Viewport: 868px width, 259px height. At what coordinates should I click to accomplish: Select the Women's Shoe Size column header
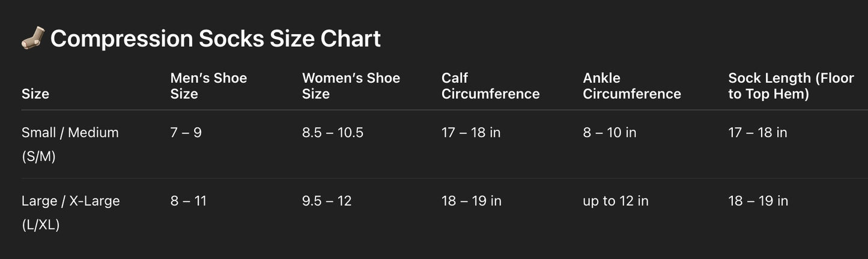[x=351, y=86]
